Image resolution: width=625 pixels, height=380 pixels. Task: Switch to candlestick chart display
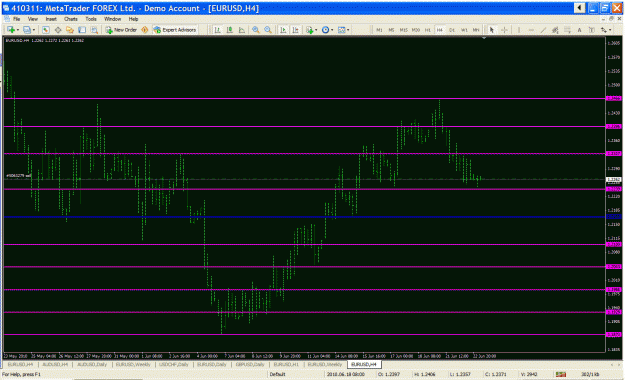(230, 30)
